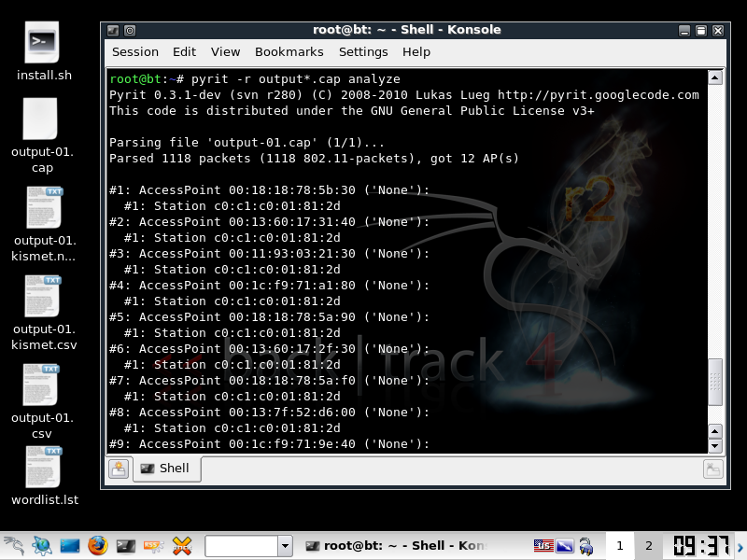Open the Konsole window menu button
This screenshot has width=747, height=560.
pos(113,30)
